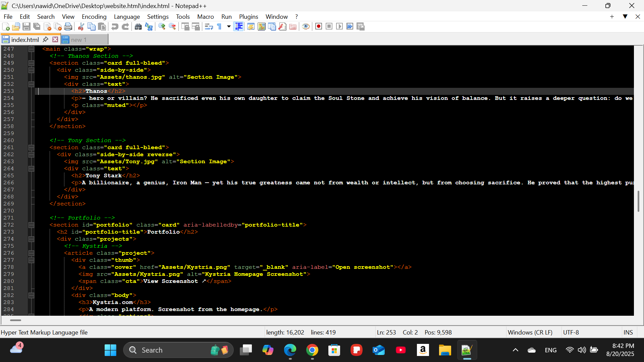Toggle the pin on index.html tab

click(46, 40)
